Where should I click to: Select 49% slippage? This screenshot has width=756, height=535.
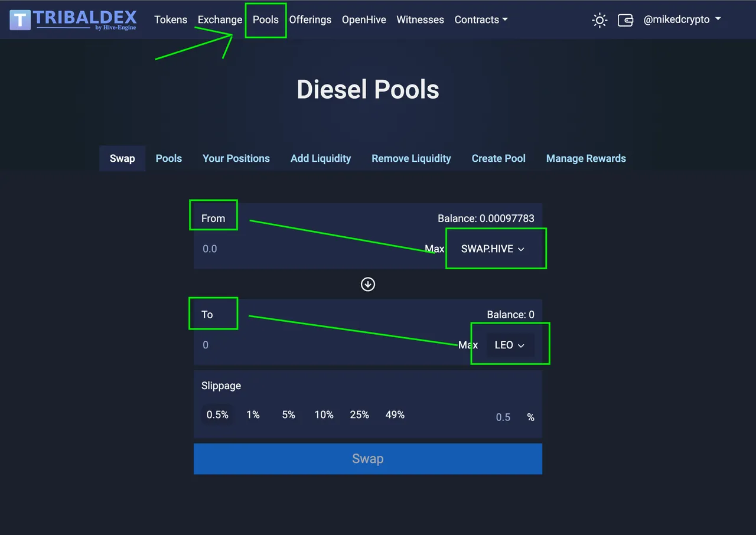tap(395, 415)
